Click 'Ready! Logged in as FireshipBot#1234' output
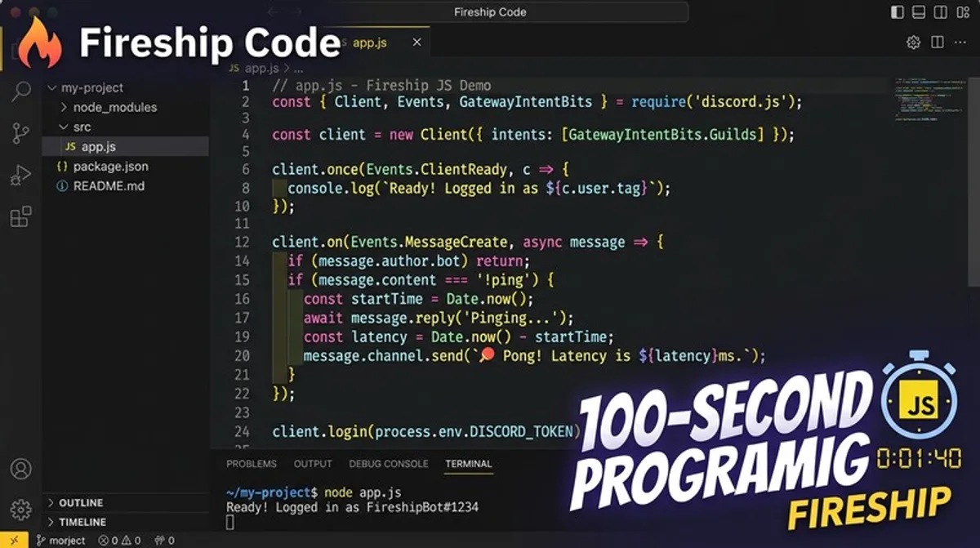 click(x=352, y=507)
